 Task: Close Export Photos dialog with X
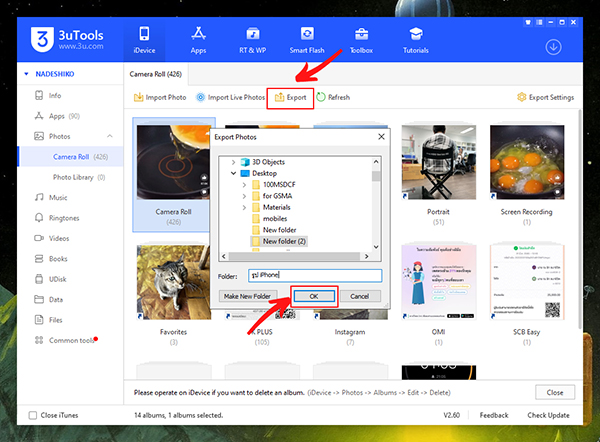click(381, 137)
